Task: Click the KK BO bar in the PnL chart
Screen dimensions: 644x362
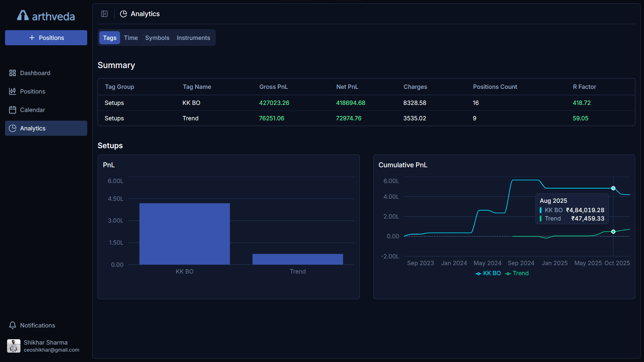Action: pyautogui.click(x=184, y=234)
